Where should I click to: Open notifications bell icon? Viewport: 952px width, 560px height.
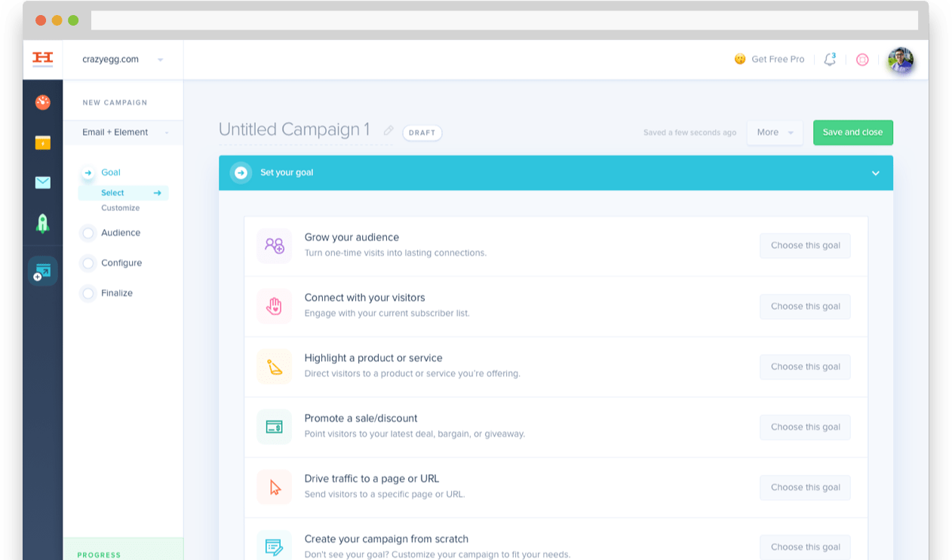coord(830,59)
